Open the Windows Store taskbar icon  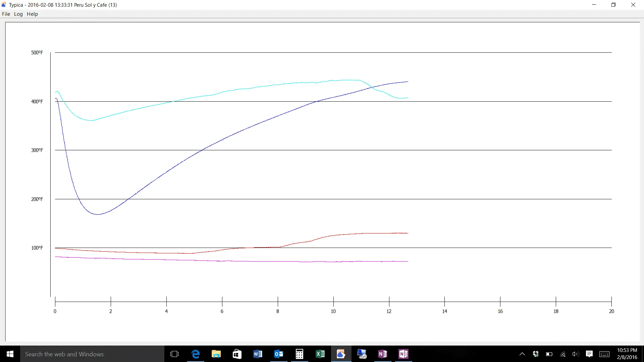coord(237,354)
